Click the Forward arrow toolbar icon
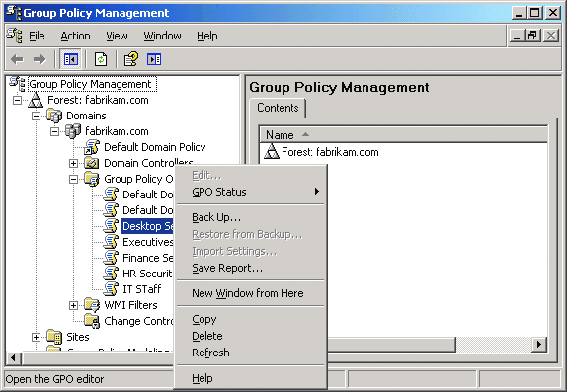This screenshot has width=567, height=392. [x=40, y=59]
